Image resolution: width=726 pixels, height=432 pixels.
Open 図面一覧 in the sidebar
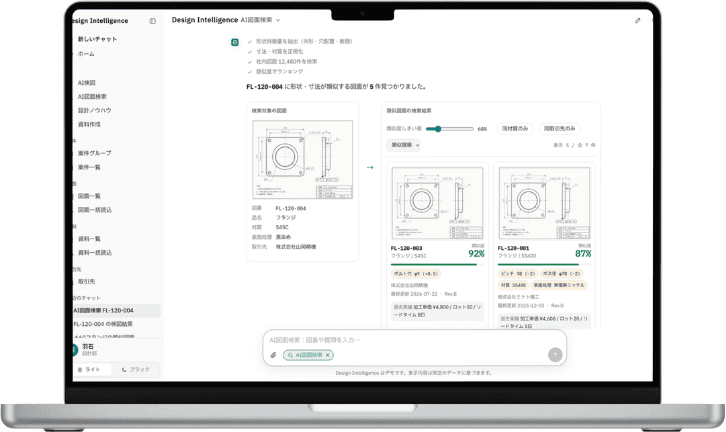click(89, 196)
